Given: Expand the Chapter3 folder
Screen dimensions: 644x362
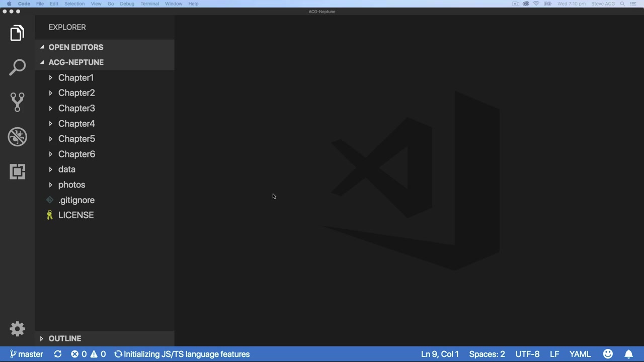Looking at the screenshot, I should [x=50, y=108].
